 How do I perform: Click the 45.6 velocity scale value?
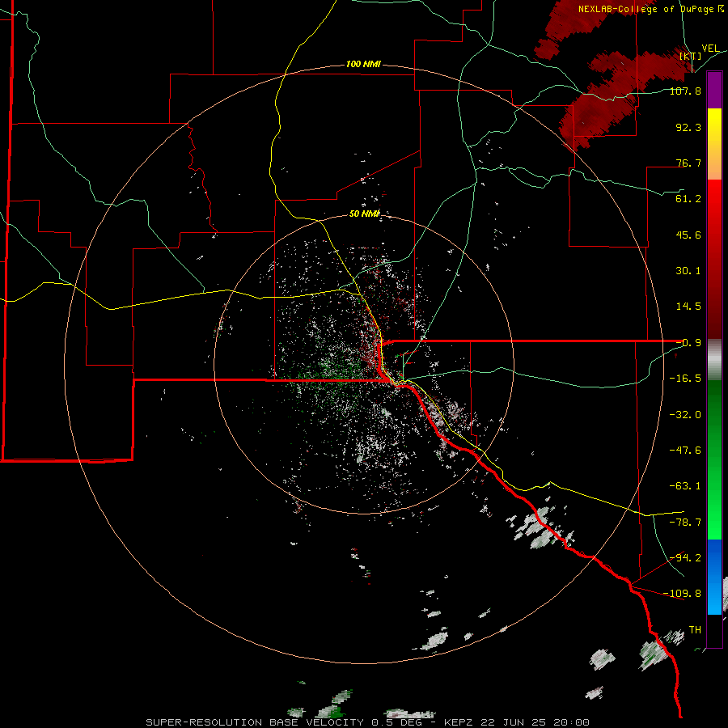(688, 235)
